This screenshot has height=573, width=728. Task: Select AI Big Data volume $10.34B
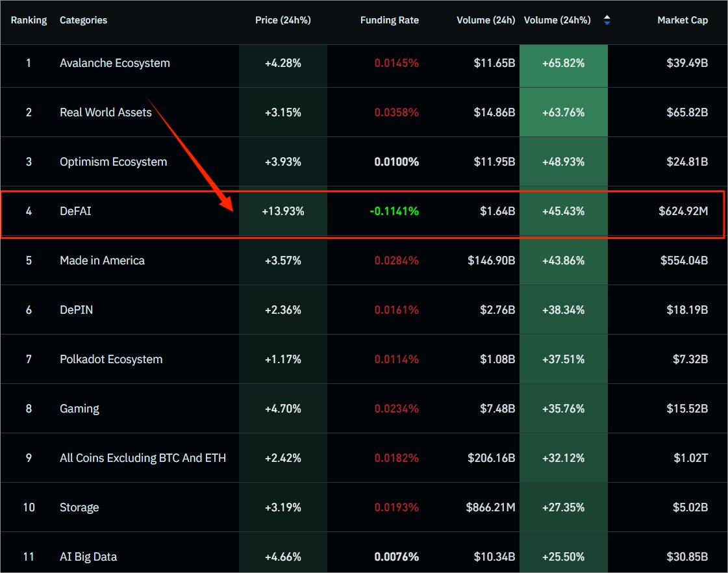[494, 557]
